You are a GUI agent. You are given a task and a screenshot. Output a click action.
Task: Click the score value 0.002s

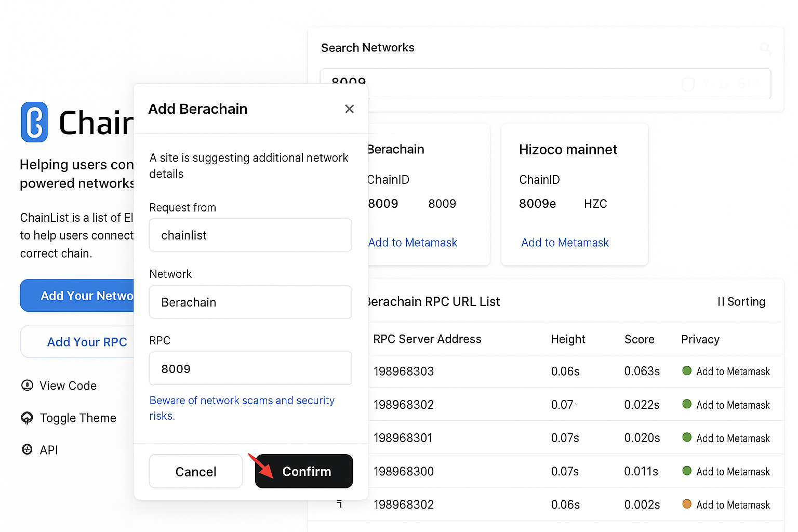[642, 504]
